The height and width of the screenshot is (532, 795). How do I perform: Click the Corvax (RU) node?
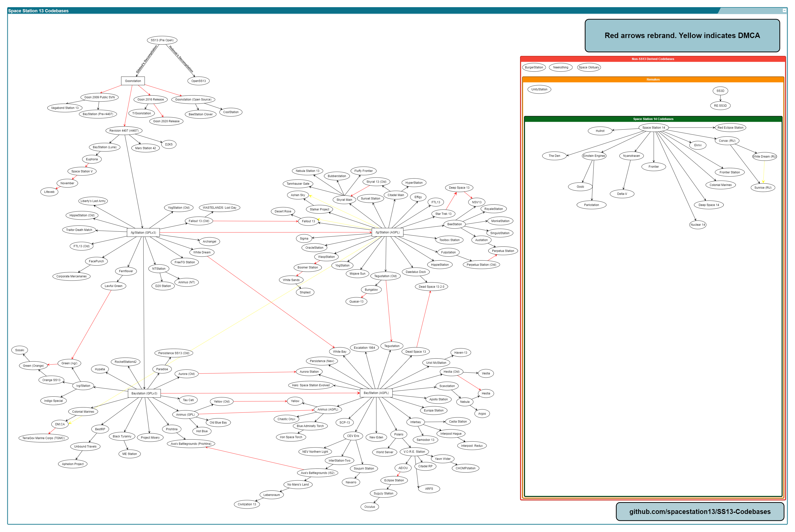click(x=727, y=141)
